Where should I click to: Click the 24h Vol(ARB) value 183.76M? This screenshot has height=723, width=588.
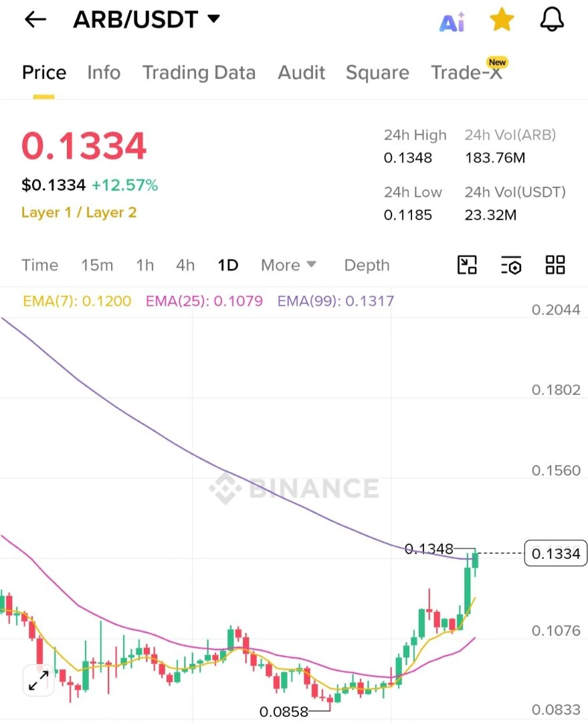tap(495, 158)
